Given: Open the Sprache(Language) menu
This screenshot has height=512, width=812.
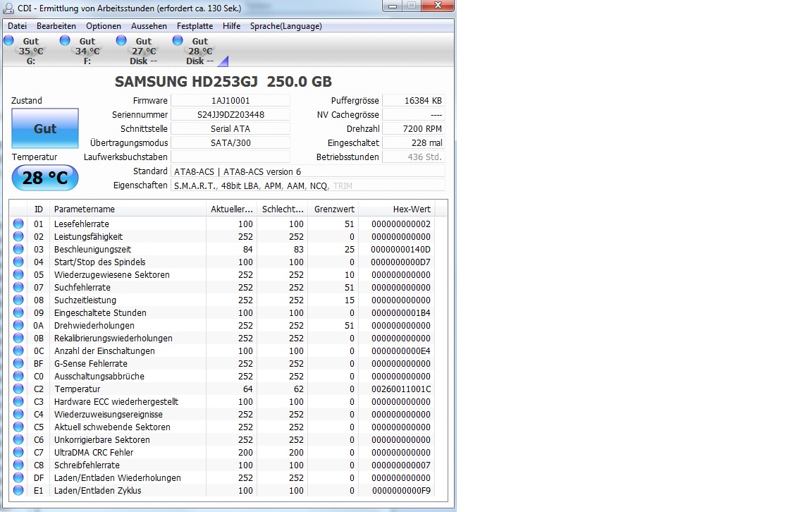Looking at the screenshot, I should point(286,26).
